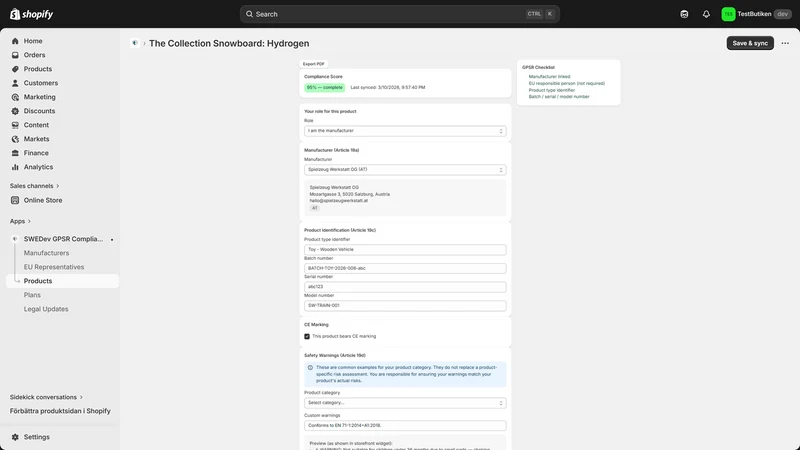Expand Sidekick conversations
The height and width of the screenshot is (450, 800).
(46, 397)
